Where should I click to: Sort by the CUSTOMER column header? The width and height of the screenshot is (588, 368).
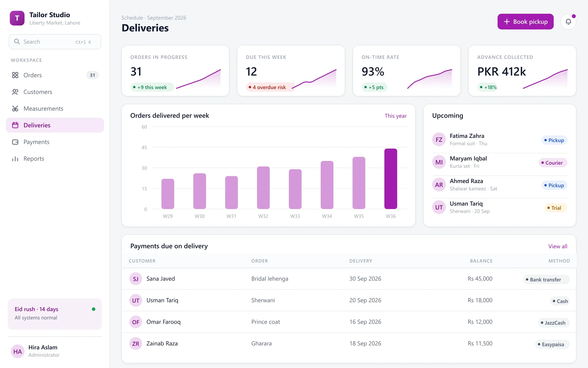tap(142, 261)
